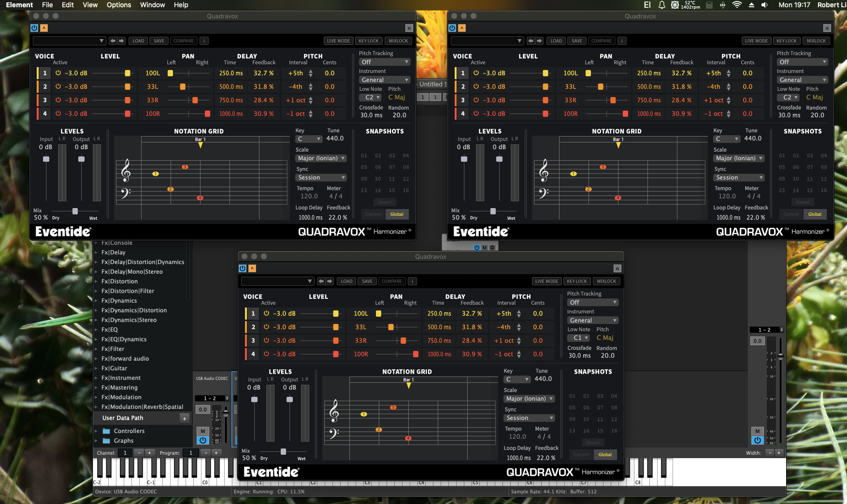Open Wi-Fi status in menu bar

[737, 5]
